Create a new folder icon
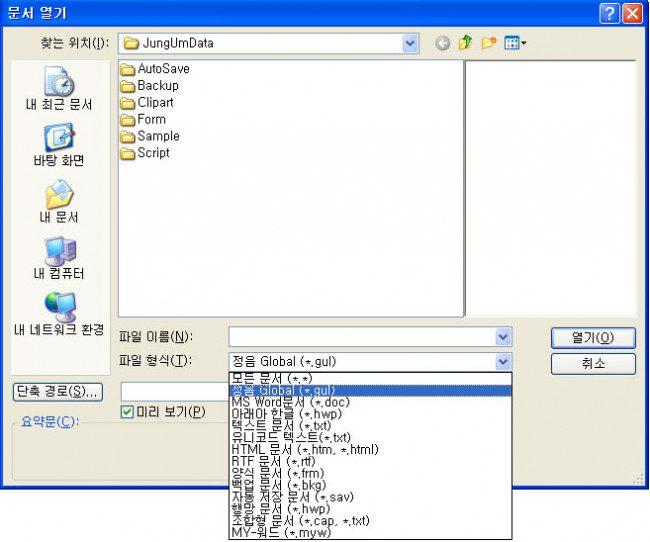650x542 pixels. pos(489,43)
